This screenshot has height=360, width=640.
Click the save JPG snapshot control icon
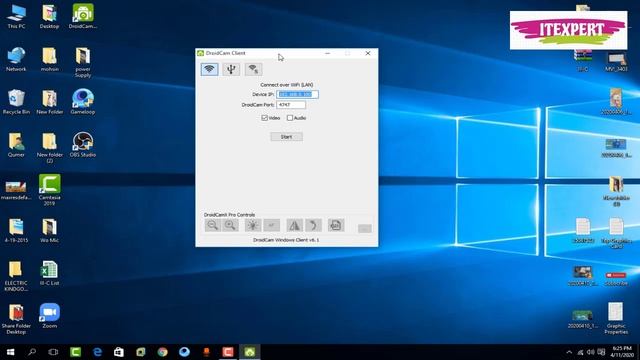coord(336,225)
